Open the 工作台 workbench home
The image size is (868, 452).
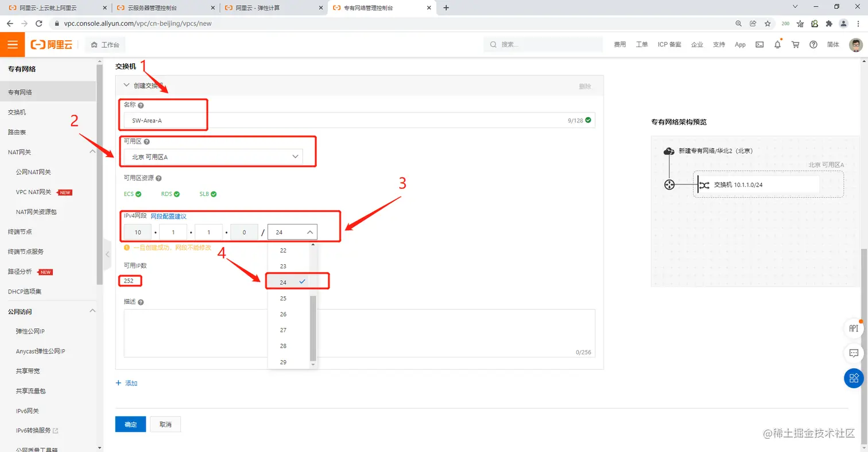click(x=105, y=45)
